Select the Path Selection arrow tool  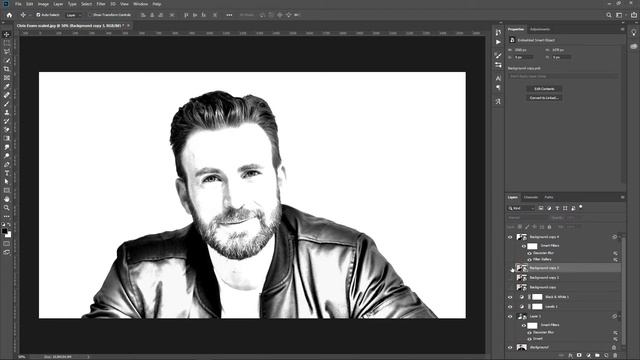(7, 182)
